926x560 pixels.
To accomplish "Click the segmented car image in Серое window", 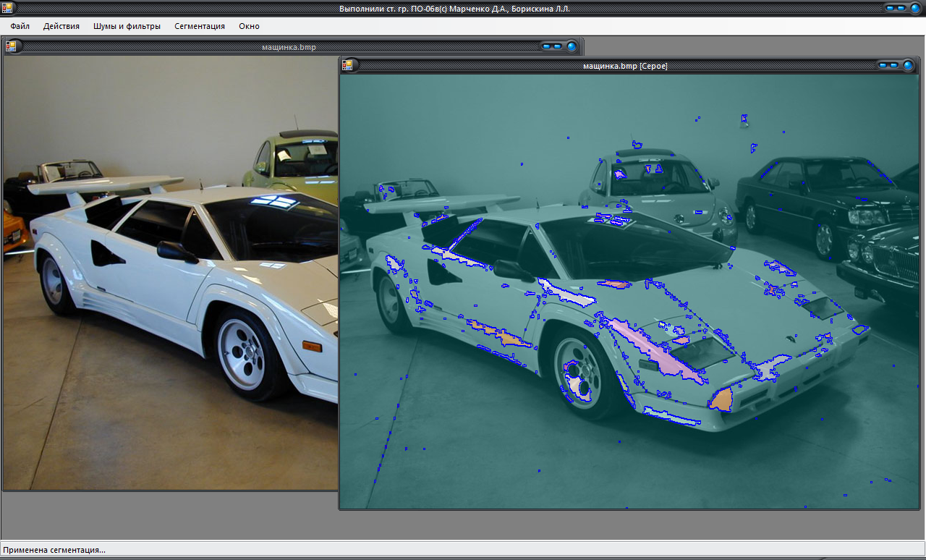I will (629, 292).
